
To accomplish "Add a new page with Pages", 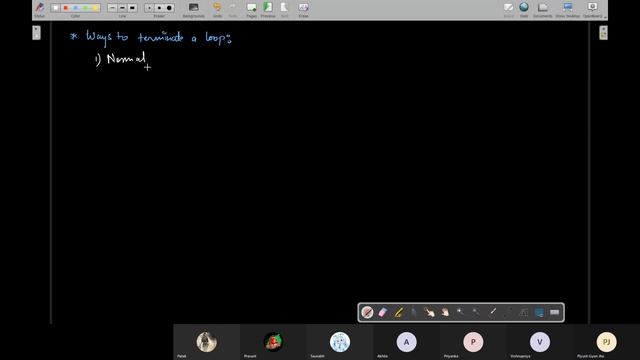I will [251, 9].
